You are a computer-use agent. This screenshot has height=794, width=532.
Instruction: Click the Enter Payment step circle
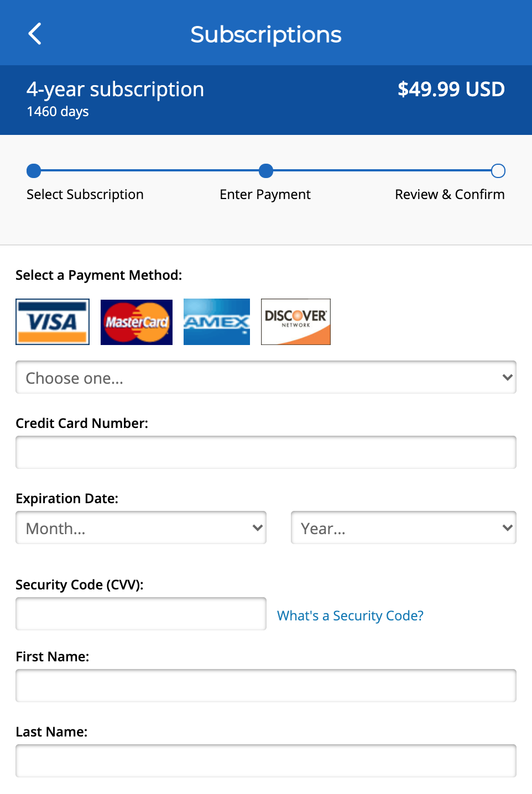tap(265, 171)
